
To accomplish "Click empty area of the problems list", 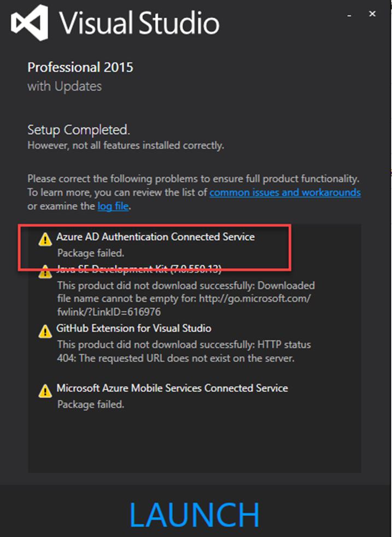I will [x=194, y=443].
